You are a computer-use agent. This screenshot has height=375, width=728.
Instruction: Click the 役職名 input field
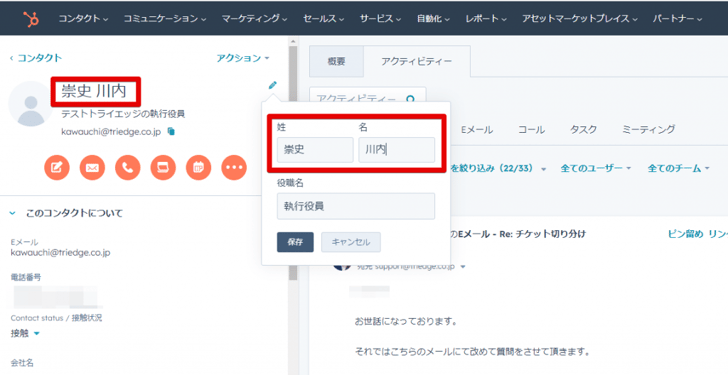(x=356, y=206)
